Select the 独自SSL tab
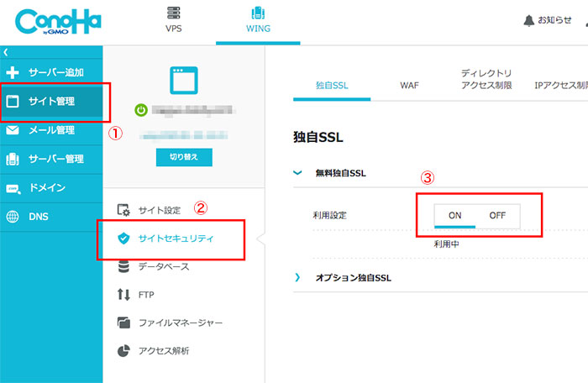The image size is (588, 383). 332,86
